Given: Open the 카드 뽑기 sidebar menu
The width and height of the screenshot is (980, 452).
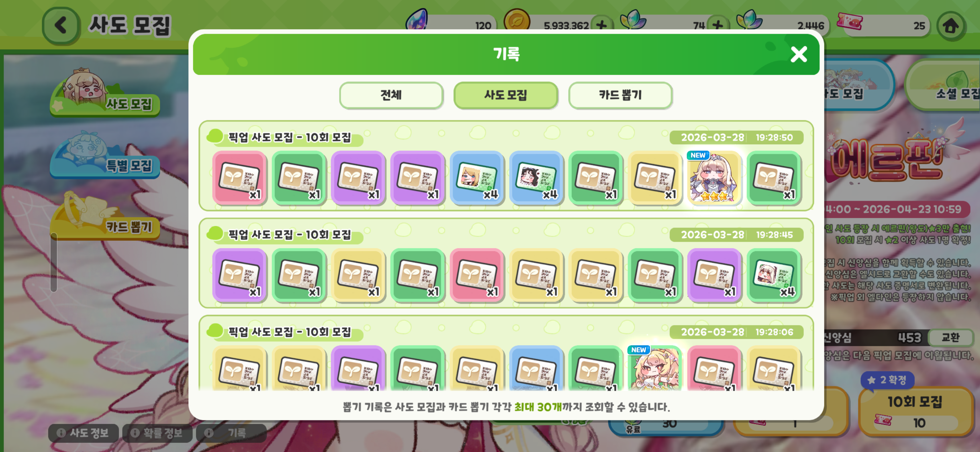Looking at the screenshot, I should [105, 217].
